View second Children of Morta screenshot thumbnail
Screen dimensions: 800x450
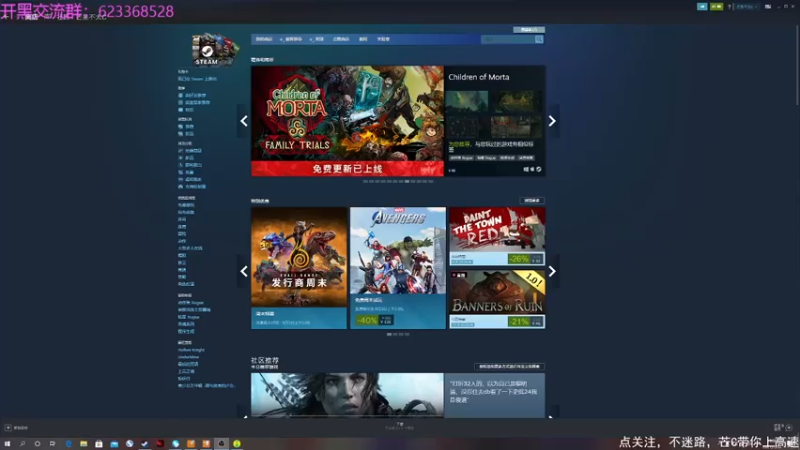point(516,102)
